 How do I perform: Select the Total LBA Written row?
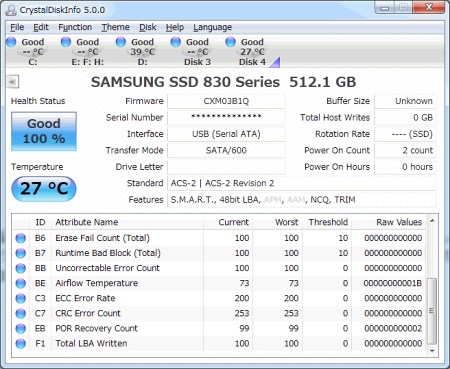[x=219, y=343]
